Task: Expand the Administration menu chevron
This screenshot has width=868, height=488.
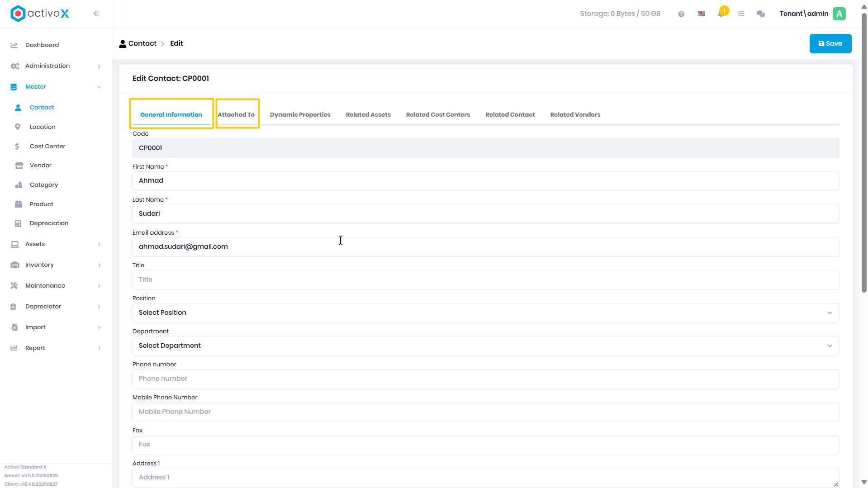Action: pos(99,66)
